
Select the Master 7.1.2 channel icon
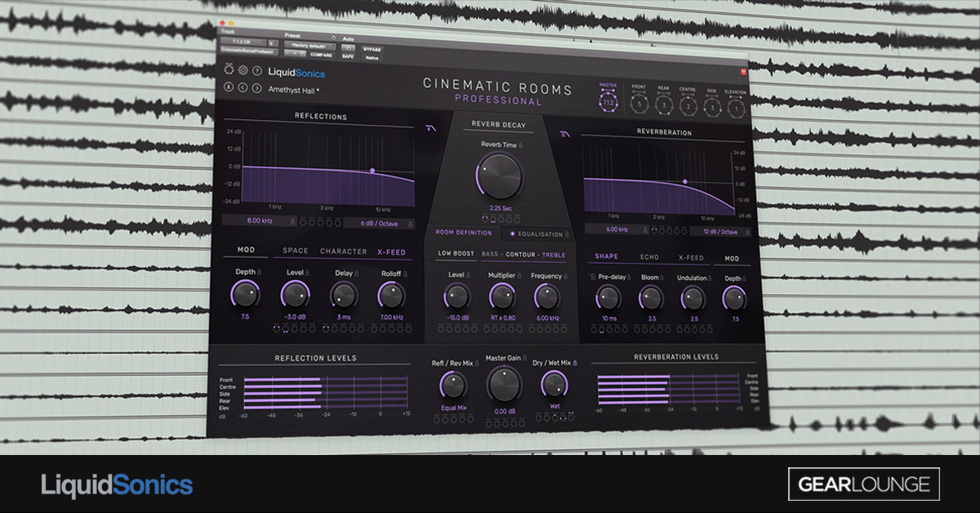(608, 102)
